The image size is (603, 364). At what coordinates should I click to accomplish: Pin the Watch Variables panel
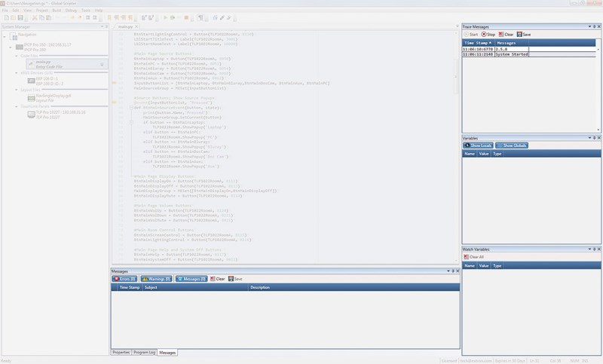pos(594,249)
